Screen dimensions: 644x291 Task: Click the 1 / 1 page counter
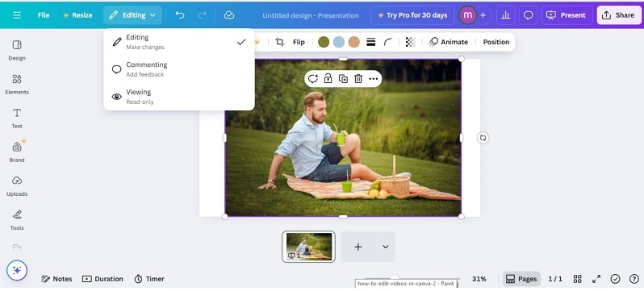coord(555,279)
